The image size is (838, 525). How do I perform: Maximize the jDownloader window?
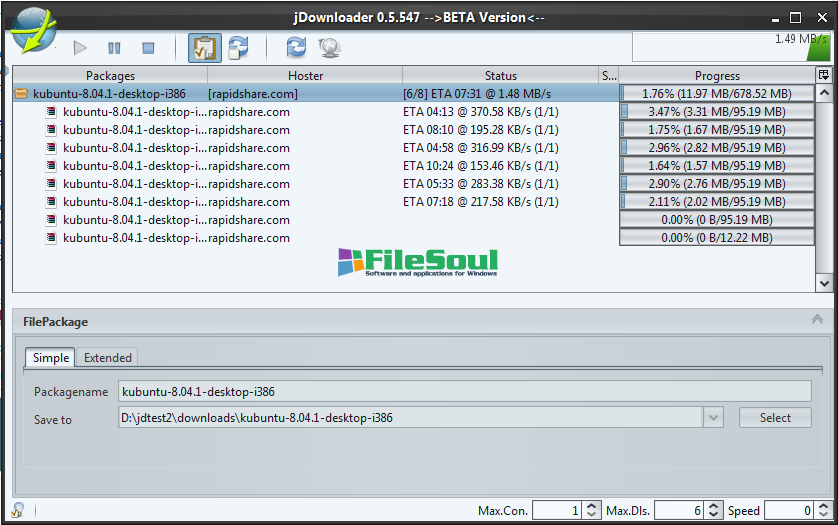[x=795, y=18]
